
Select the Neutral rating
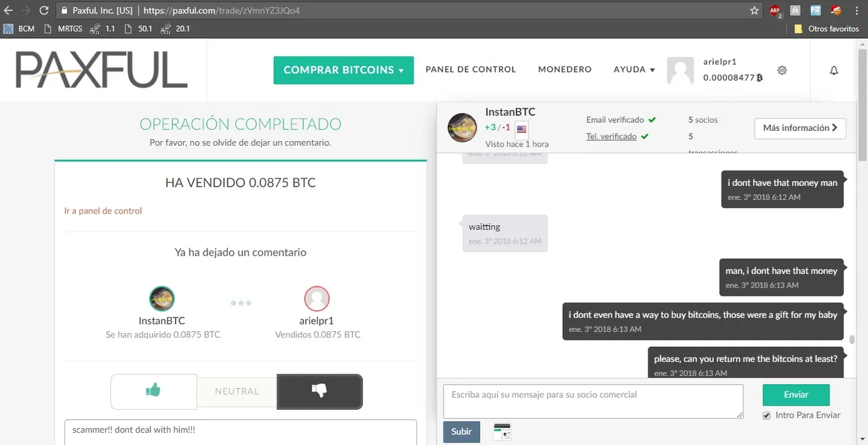(237, 391)
